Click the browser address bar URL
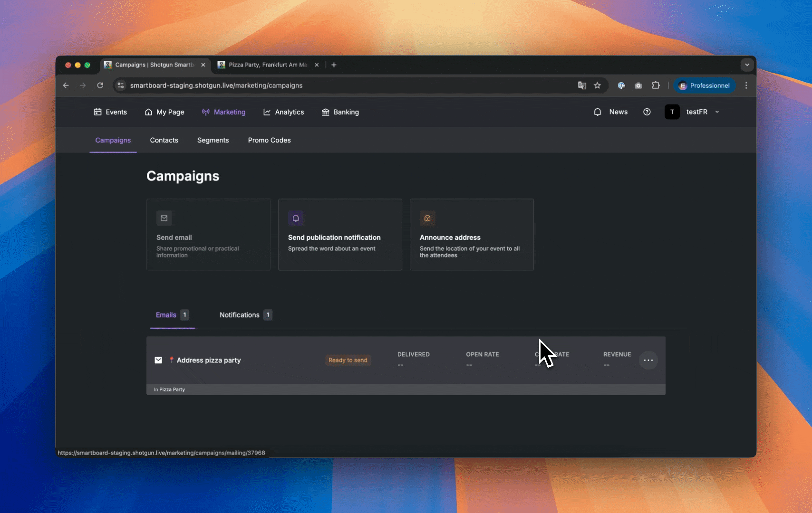The width and height of the screenshot is (812, 513). click(x=216, y=85)
